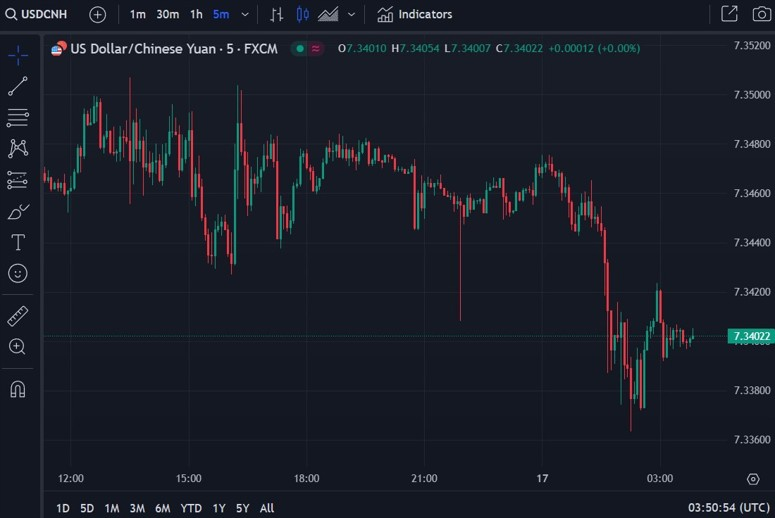This screenshot has height=518, width=775.
Task: Click the 7.35000 price axis label
Action: (752, 94)
